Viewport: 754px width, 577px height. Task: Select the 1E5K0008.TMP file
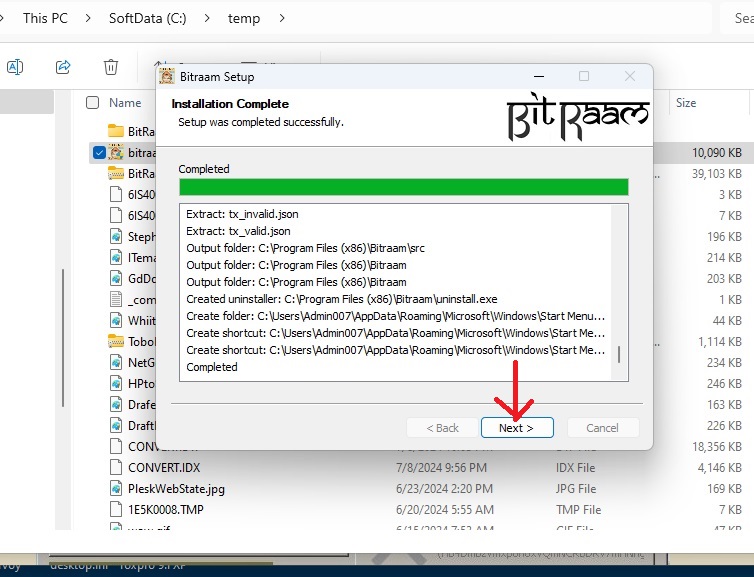166,510
